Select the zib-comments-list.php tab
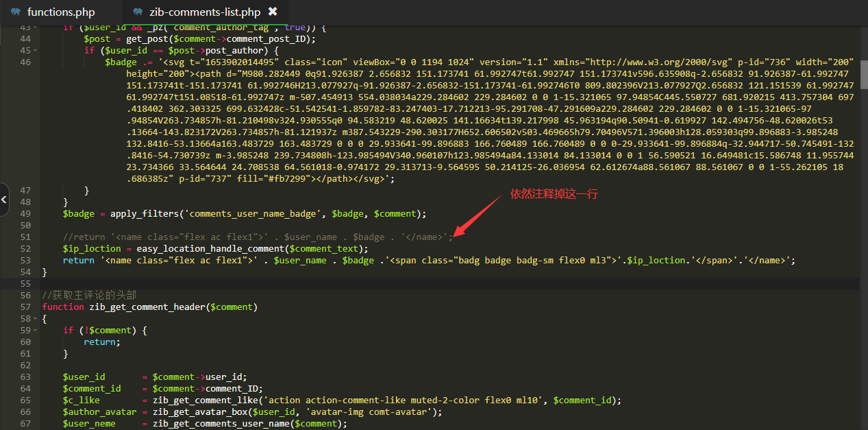 (204, 12)
